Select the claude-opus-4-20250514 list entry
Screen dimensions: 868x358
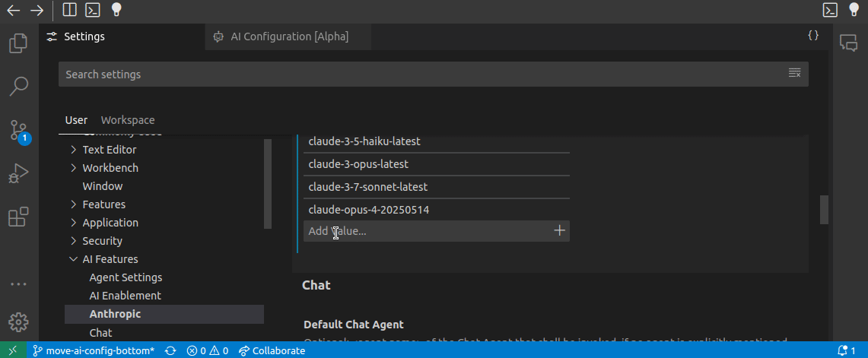436,210
